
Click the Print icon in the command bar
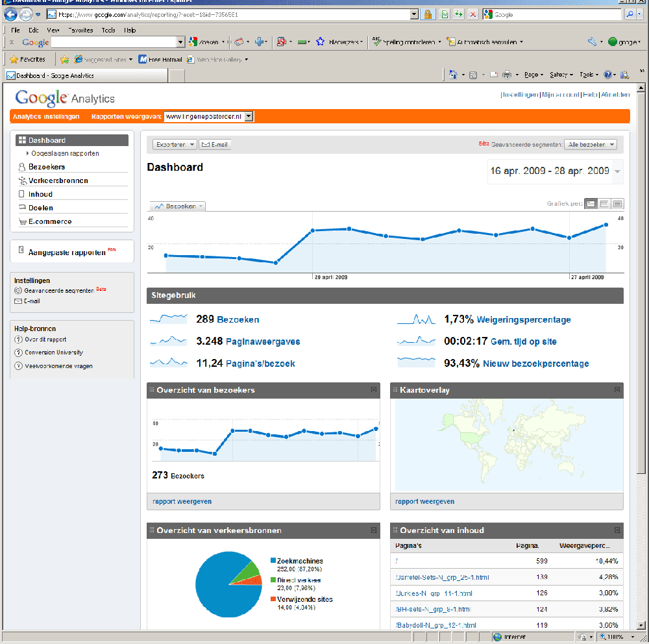(507, 75)
